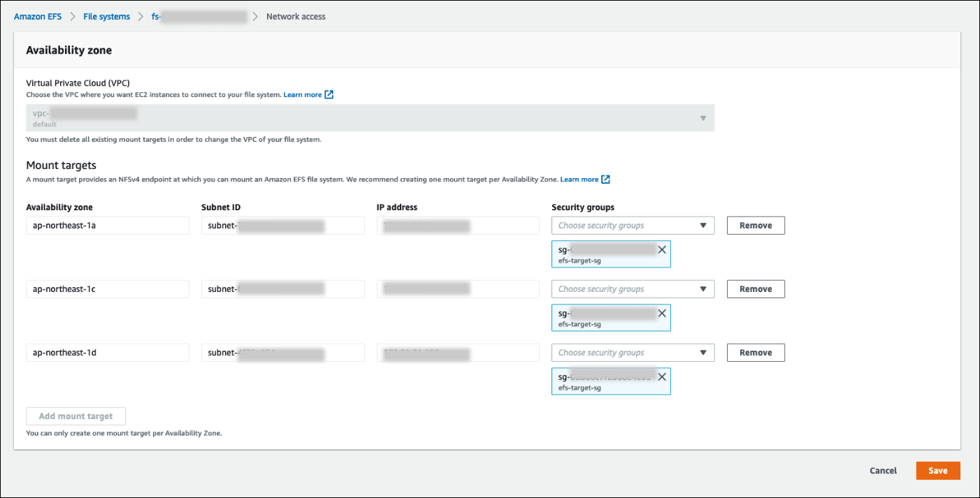Expand the Virtual Private Cloud dropdown
This screenshot has height=498, width=980.
click(370, 118)
